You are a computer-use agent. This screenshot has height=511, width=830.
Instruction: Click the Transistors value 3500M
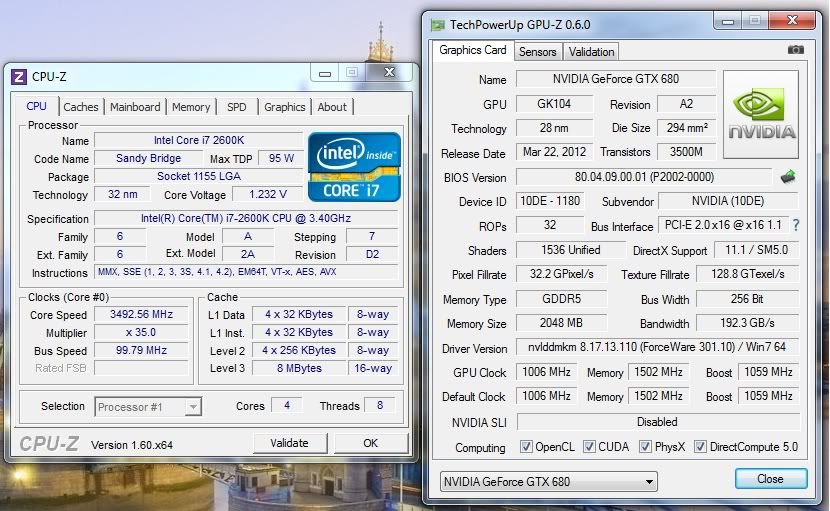(687, 152)
